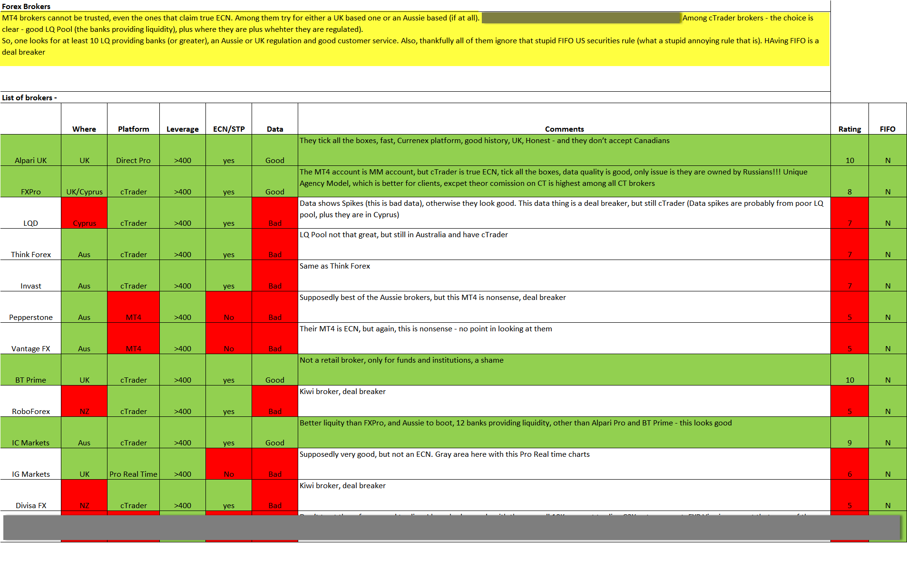
Task: Click the "RoboForex" broker name cell
Action: pyautogui.click(x=31, y=401)
